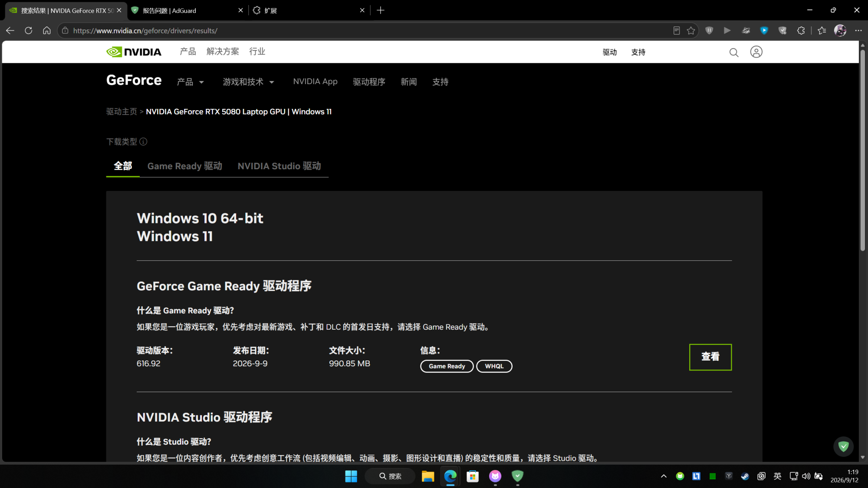
Task: Switch to Game Ready 驱动 tab
Action: tap(185, 166)
